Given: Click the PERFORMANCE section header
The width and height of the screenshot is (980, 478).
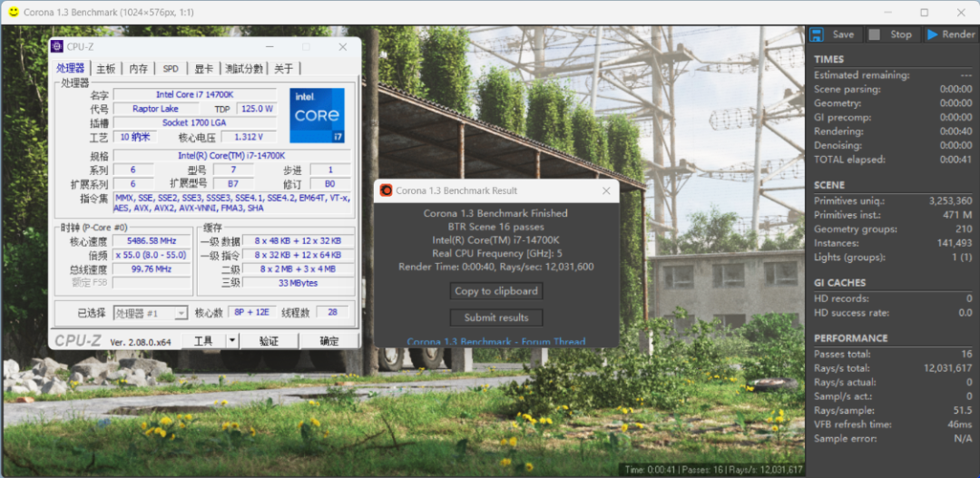Looking at the screenshot, I should (850, 338).
